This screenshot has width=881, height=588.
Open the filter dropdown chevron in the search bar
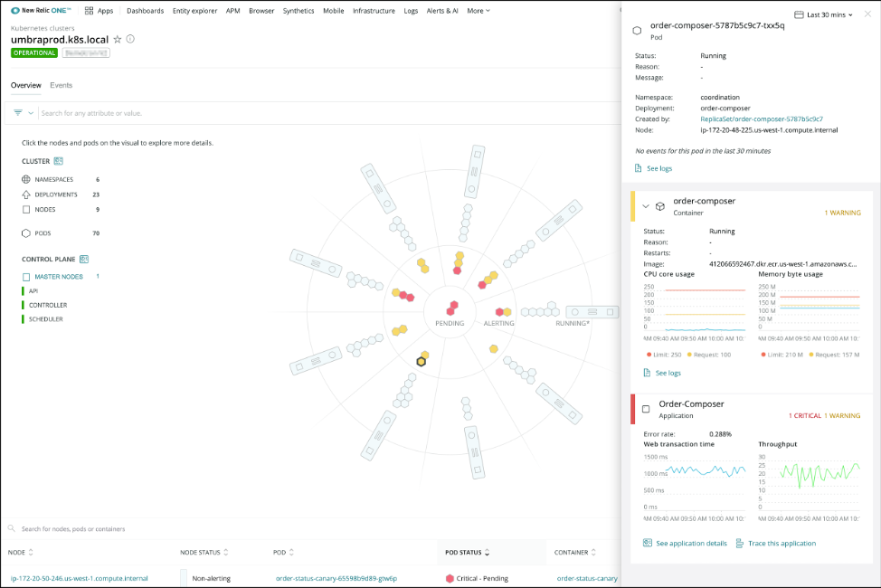(x=31, y=113)
